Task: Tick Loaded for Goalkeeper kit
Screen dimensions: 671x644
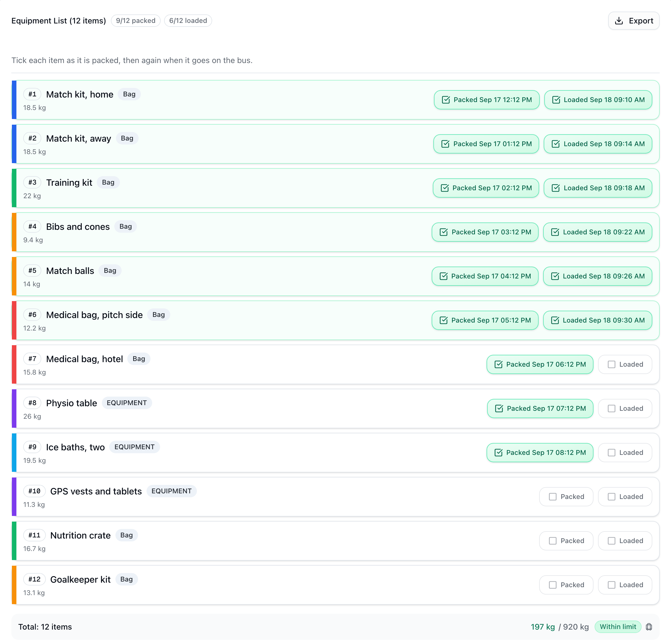Action: tap(625, 585)
